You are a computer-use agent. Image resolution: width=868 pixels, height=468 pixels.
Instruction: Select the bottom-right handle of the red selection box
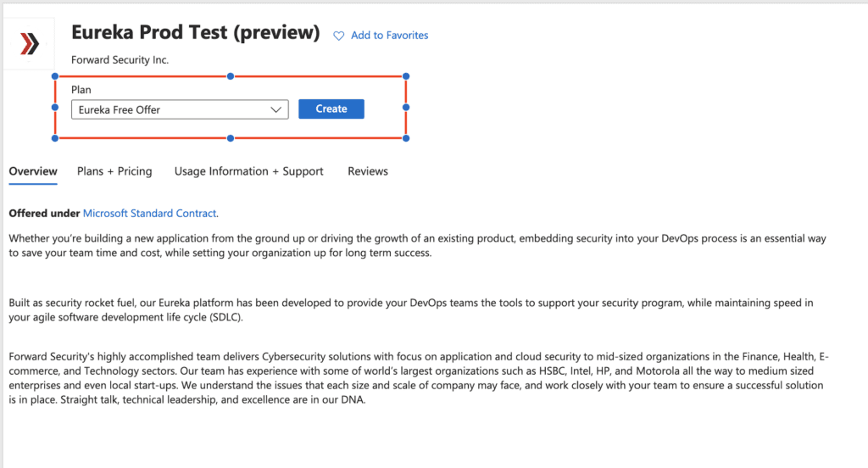pos(406,138)
